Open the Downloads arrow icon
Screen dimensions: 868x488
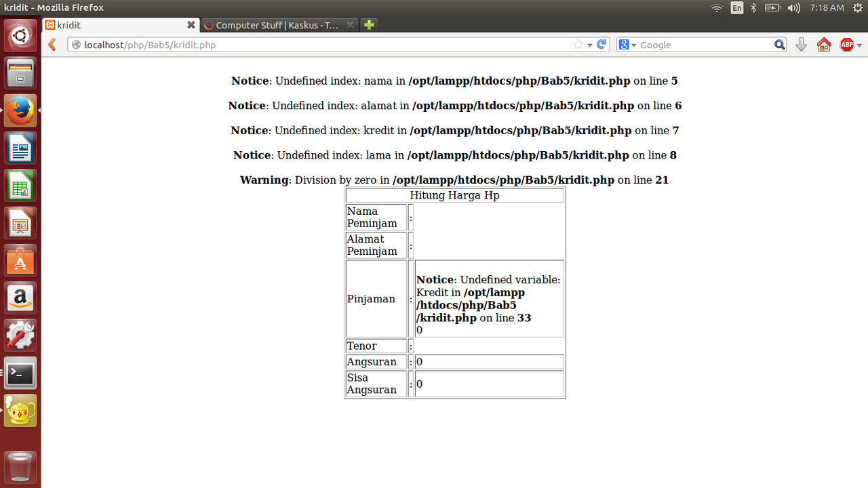click(x=801, y=45)
